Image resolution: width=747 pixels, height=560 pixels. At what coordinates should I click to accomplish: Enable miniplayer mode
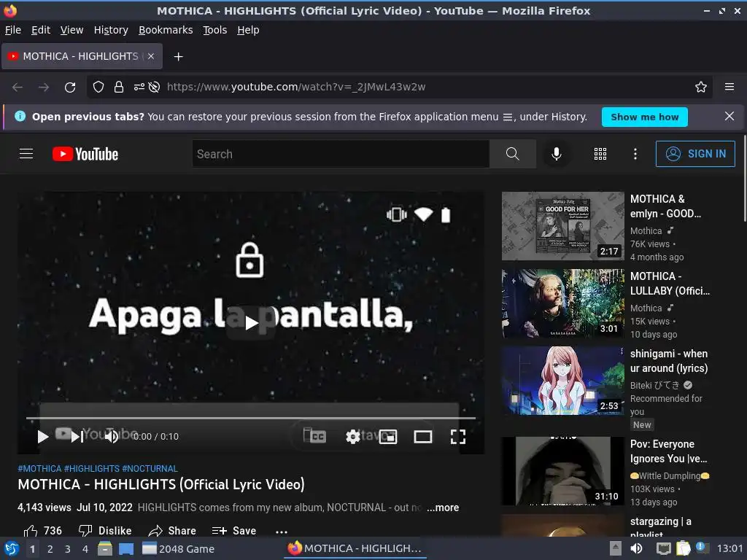tap(388, 437)
